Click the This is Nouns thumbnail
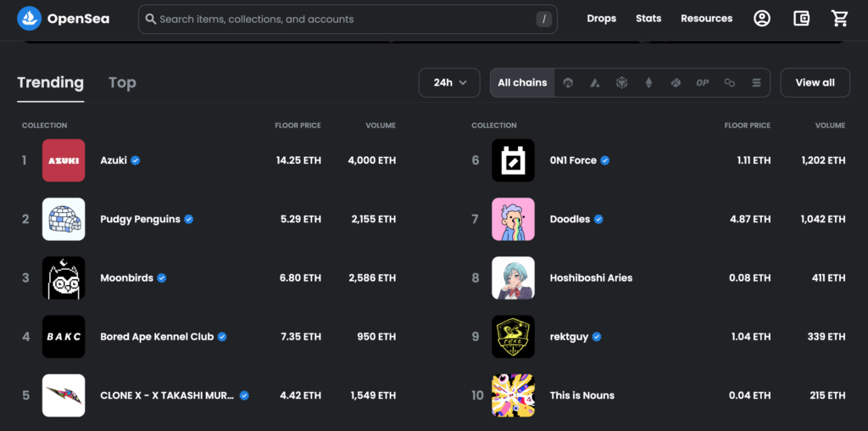The width and height of the screenshot is (868, 431). [x=513, y=395]
